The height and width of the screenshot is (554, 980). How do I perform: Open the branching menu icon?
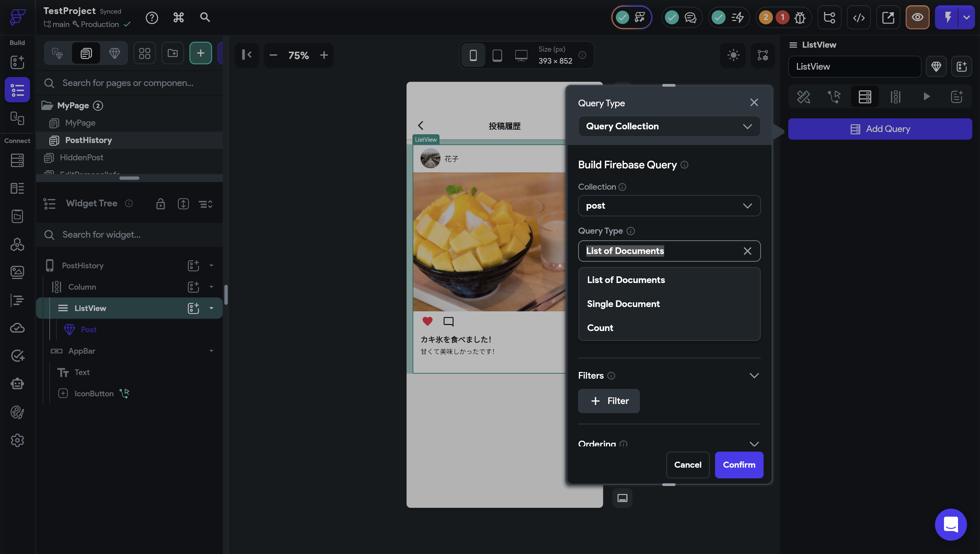pos(829,18)
